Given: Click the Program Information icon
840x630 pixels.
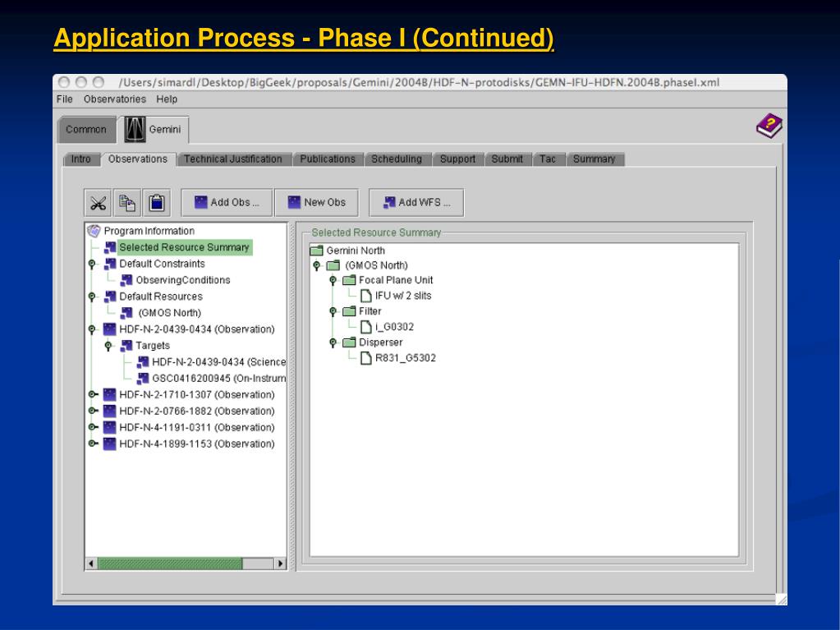Looking at the screenshot, I should (94, 231).
